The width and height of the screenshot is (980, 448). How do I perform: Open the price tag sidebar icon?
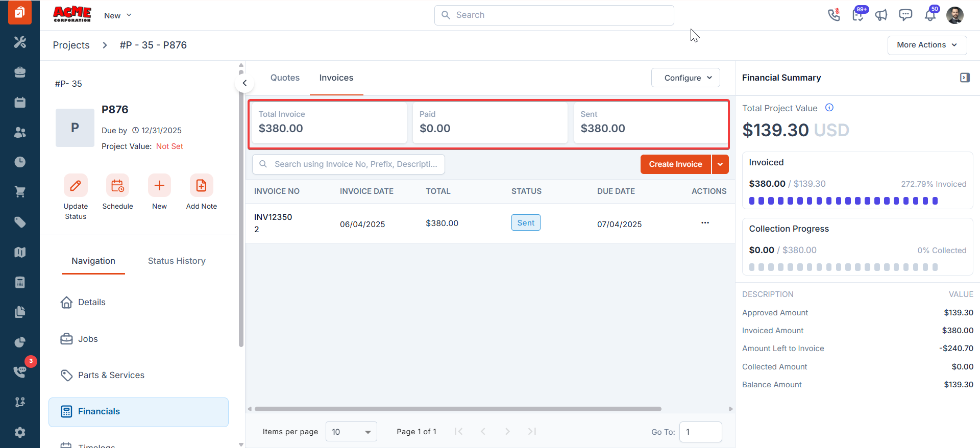[x=20, y=222]
